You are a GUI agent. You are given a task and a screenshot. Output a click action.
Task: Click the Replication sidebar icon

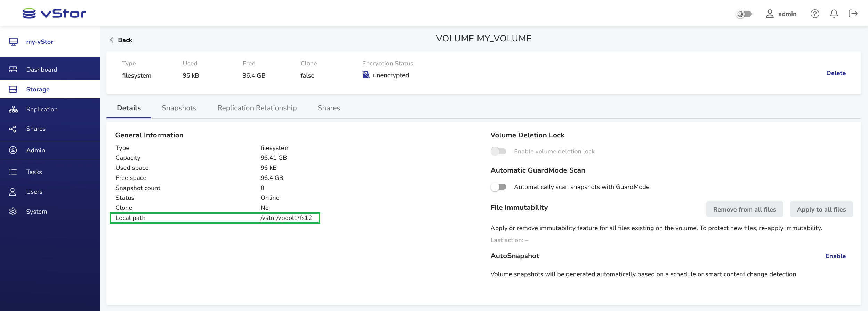13,109
